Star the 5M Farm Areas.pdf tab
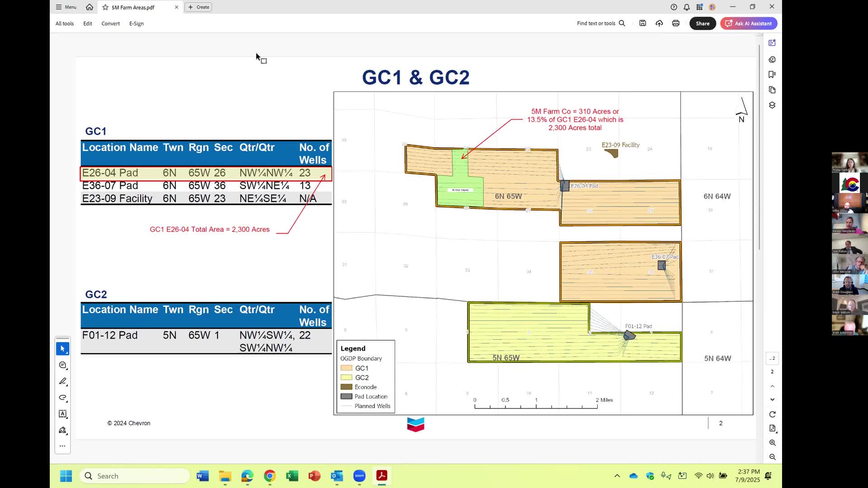This screenshot has height=488, width=868. (105, 7)
